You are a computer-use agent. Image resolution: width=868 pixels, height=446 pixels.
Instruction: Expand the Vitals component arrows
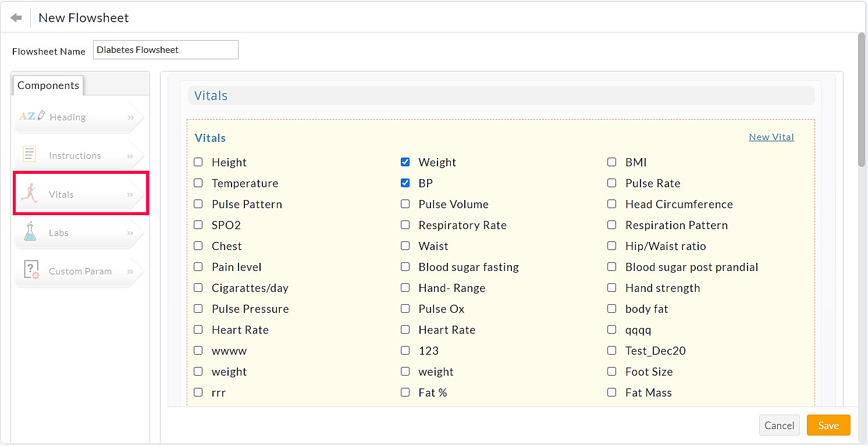coord(130,194)
